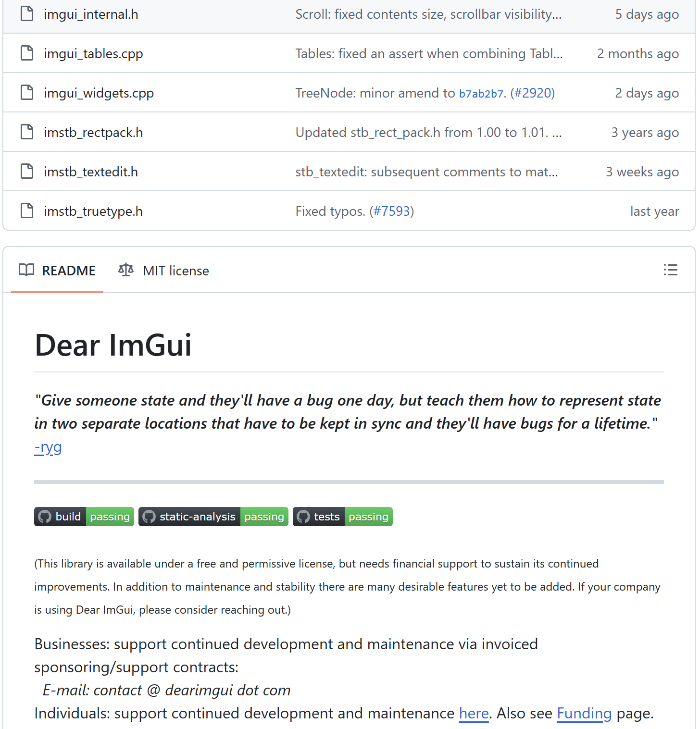Click the Dear ImGui heading

pos(113,345)
